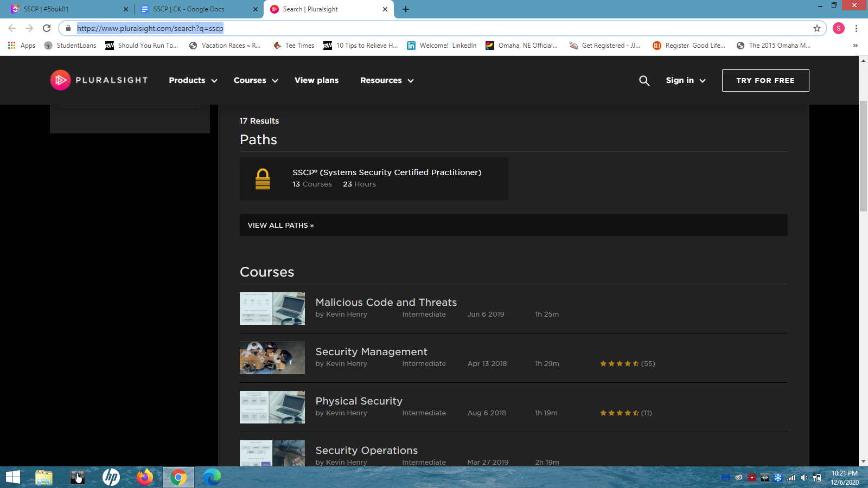Open the Windows Start menu
The height and width of the screenshot is (488, 868).
click(13, 477)
